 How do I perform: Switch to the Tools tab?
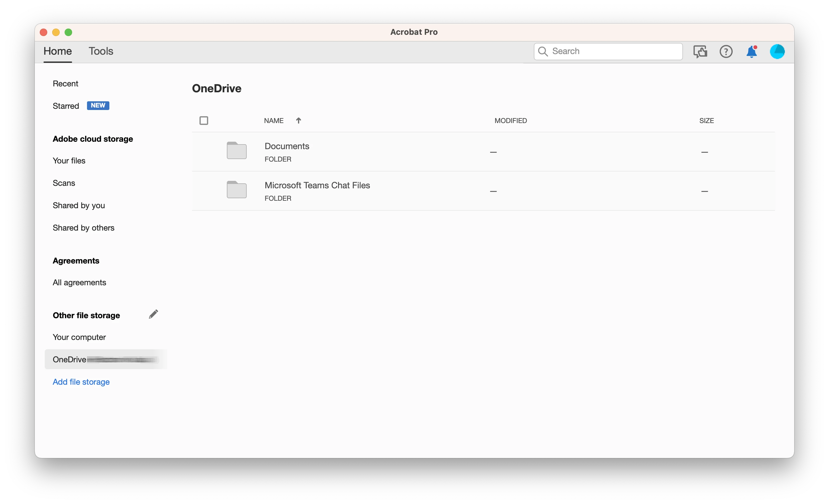pos(101,51)
